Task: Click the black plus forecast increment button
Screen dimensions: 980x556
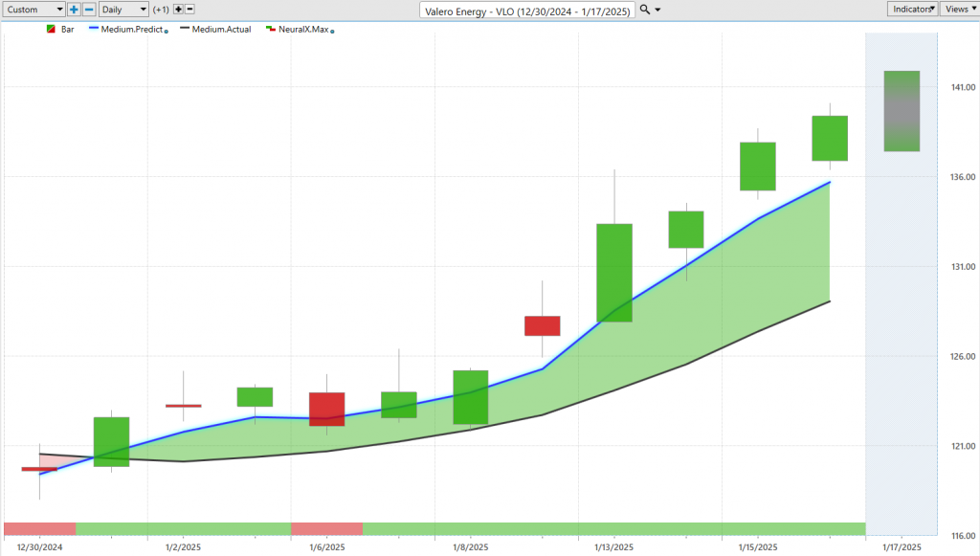Action: click(177, 9)
